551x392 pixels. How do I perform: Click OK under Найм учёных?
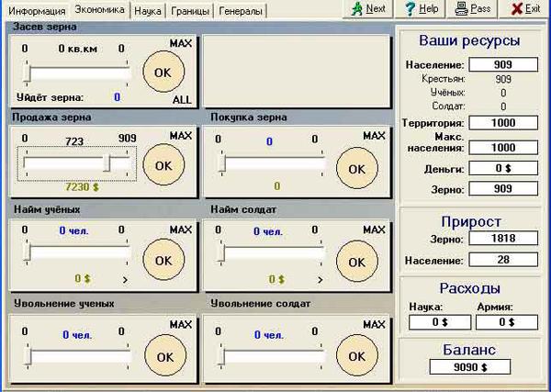163,260
